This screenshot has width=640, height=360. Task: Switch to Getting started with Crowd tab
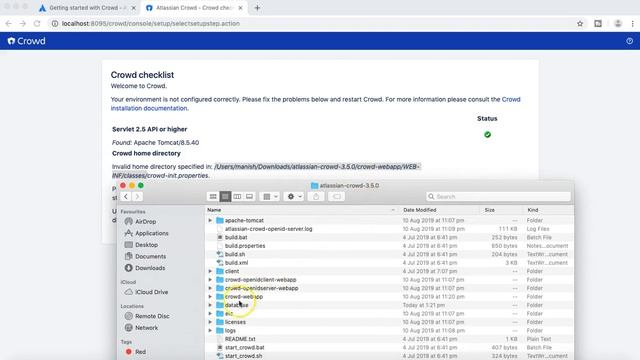[x=86, y=8]
